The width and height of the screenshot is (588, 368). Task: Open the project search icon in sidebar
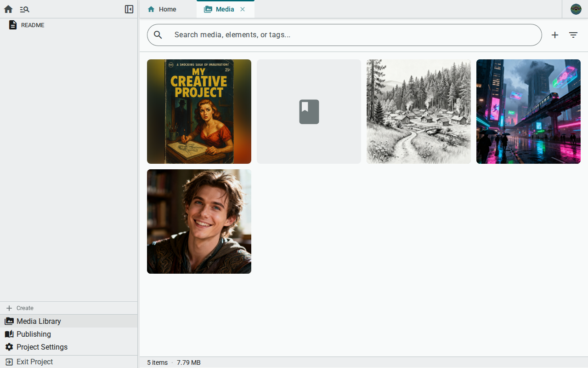click(x=25, y=9)
